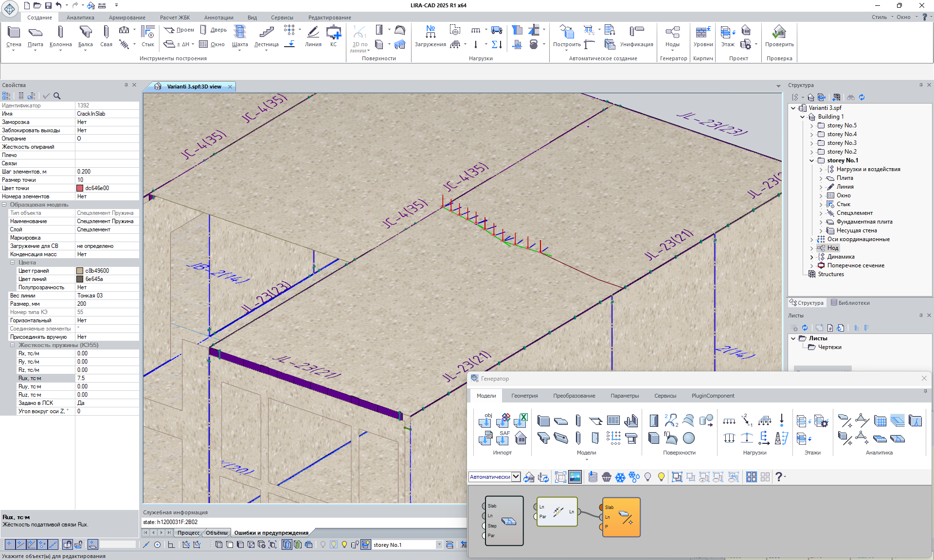Click the Rux stiffness value field
Image resolution: width=934 pixels, height=560 pixels.
[107, 378]
